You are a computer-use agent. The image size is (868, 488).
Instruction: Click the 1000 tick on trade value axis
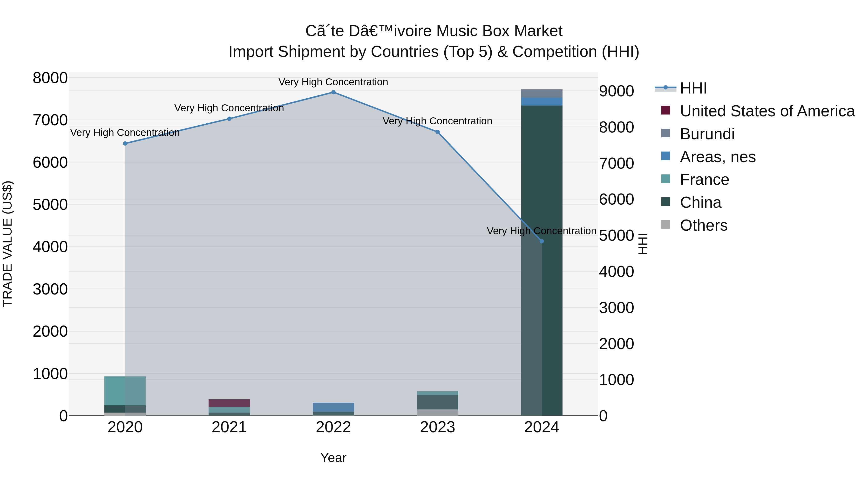tap(50, 374)
